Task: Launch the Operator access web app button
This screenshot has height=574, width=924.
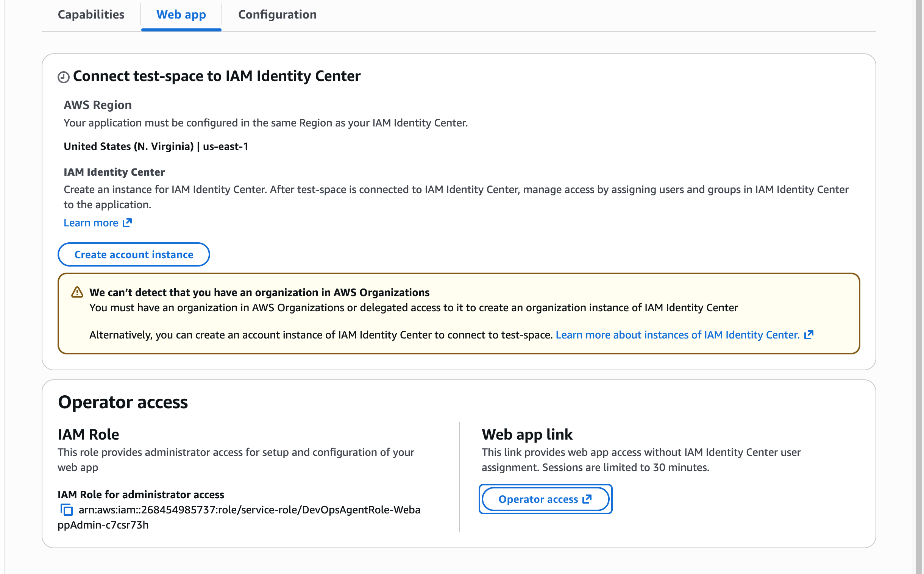Action: click(538, 499)
